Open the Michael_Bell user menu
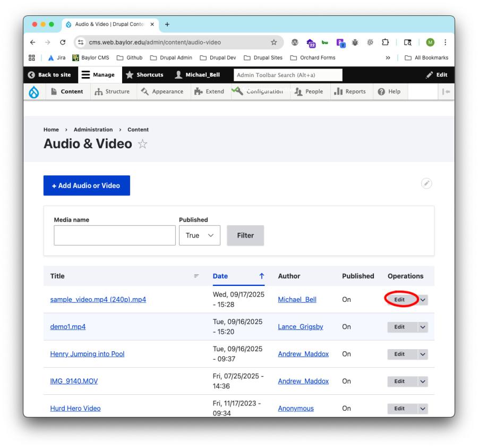Viewport: 478px width, 448px height. click(198, 75)
